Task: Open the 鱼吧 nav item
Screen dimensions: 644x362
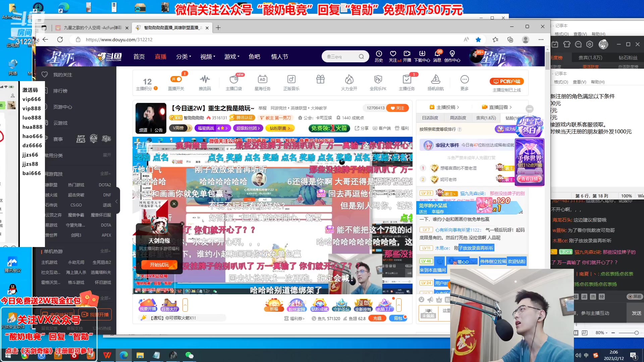Action: 254,57
